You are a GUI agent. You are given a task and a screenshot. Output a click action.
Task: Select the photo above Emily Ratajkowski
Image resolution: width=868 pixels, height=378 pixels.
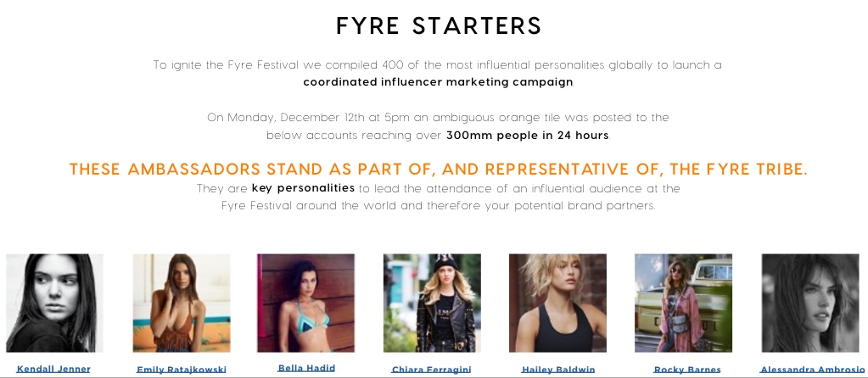[182, 303]
